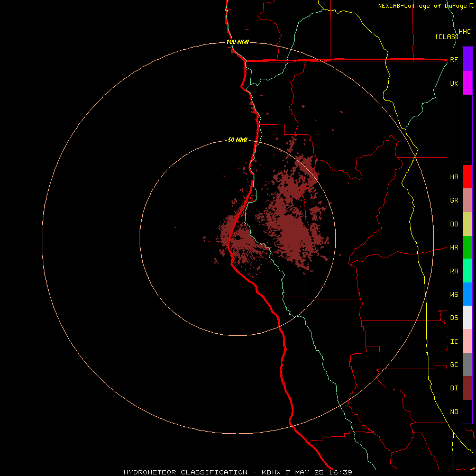
Task: Click the WS blue legend swatch
Action: tap(467, 294)
